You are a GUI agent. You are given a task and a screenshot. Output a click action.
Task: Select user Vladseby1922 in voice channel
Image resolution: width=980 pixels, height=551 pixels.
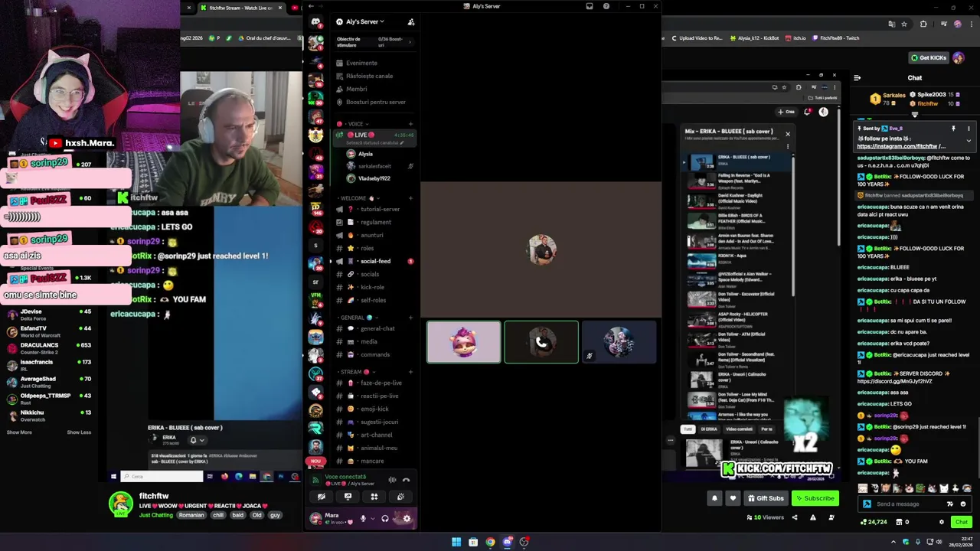(x=374, y=178)
